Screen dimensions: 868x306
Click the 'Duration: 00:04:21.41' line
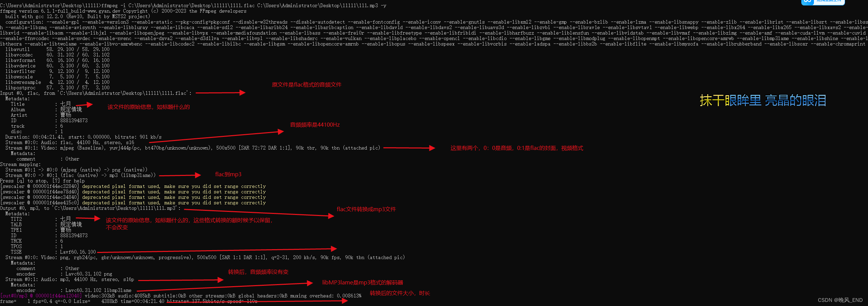tap(83, 137)
